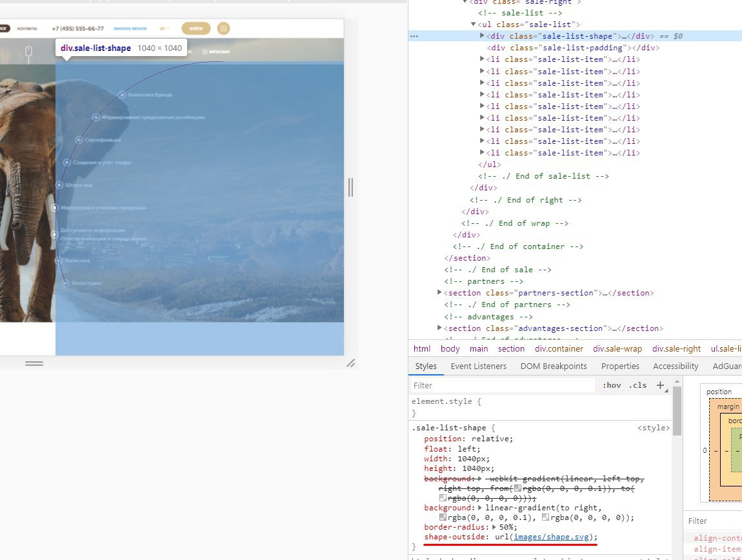Click the Маркировка и упаковка продукции list item
This screenshot has height=560, width=742.
103,208
